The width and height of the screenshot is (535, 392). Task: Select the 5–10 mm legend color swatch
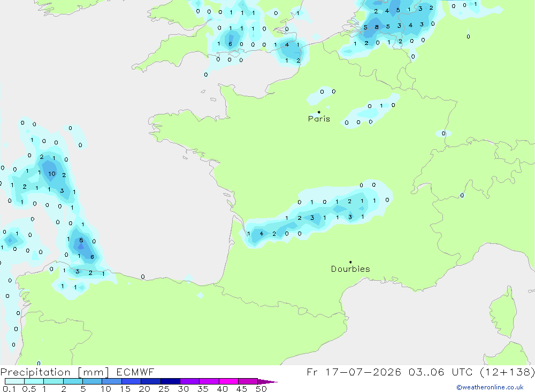pos(92,381)
